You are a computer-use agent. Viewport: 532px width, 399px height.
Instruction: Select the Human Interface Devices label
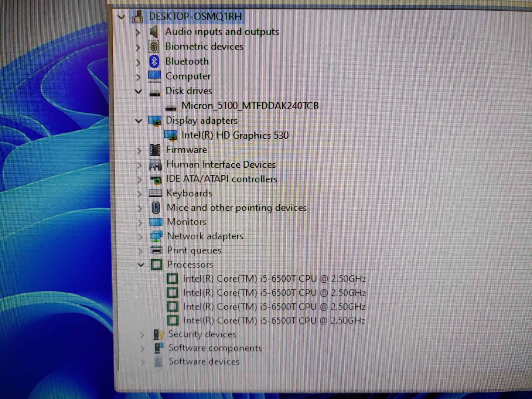click(221, 164)
